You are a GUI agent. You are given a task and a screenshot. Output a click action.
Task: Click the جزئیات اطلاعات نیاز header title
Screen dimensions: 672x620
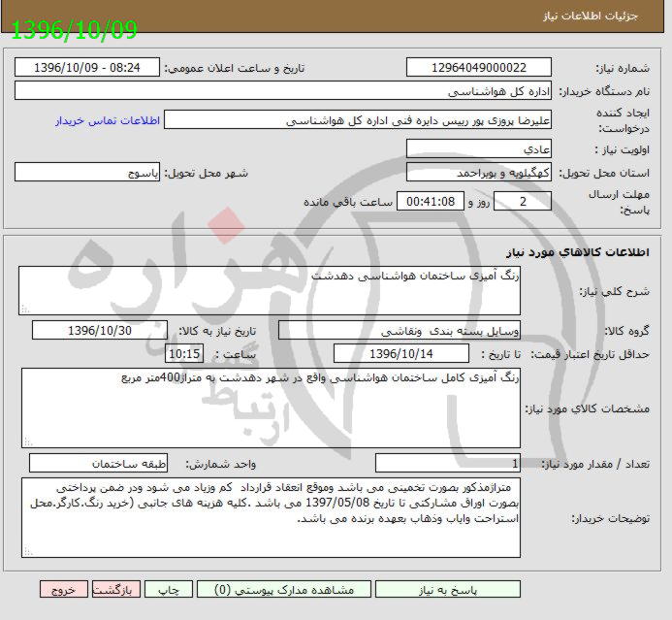591,16
